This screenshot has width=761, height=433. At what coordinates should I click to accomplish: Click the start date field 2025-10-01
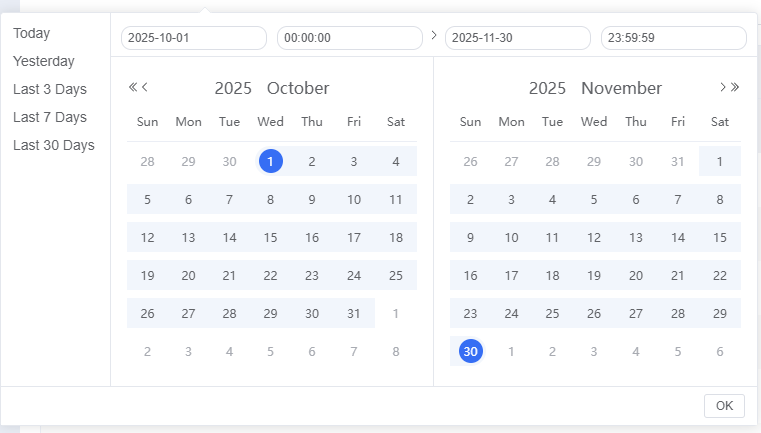tap(194, 38)
